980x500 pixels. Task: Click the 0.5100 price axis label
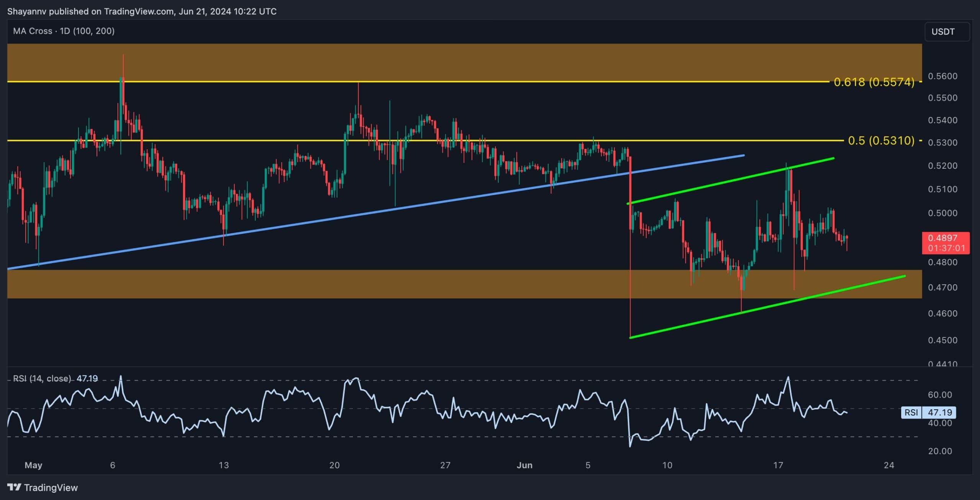[x=942, y=189]
